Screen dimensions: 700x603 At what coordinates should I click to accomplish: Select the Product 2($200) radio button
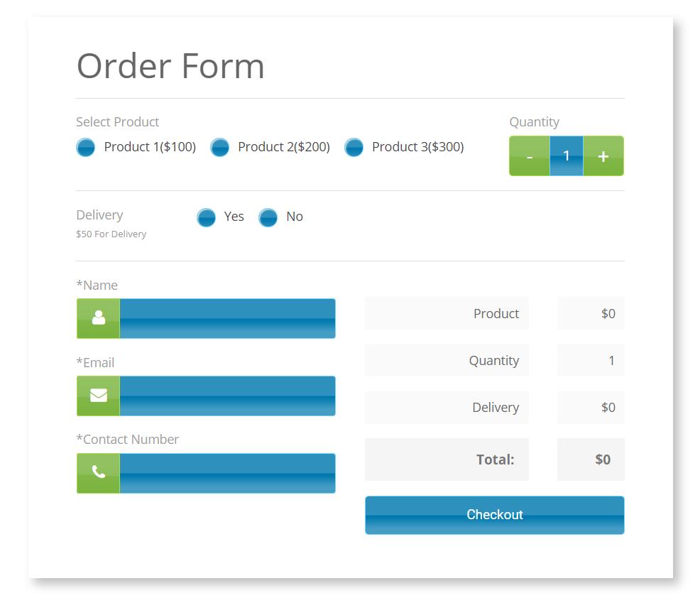coord(219,147)
